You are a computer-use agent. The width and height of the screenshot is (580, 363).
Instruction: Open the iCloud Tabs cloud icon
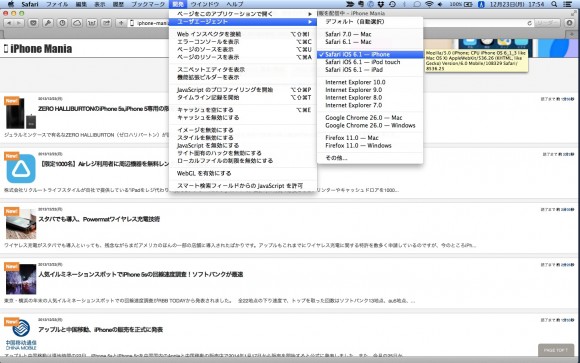point(77,23)
